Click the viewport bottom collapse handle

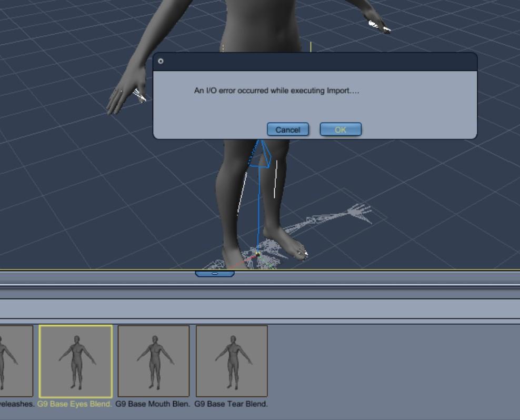(215, 274)
